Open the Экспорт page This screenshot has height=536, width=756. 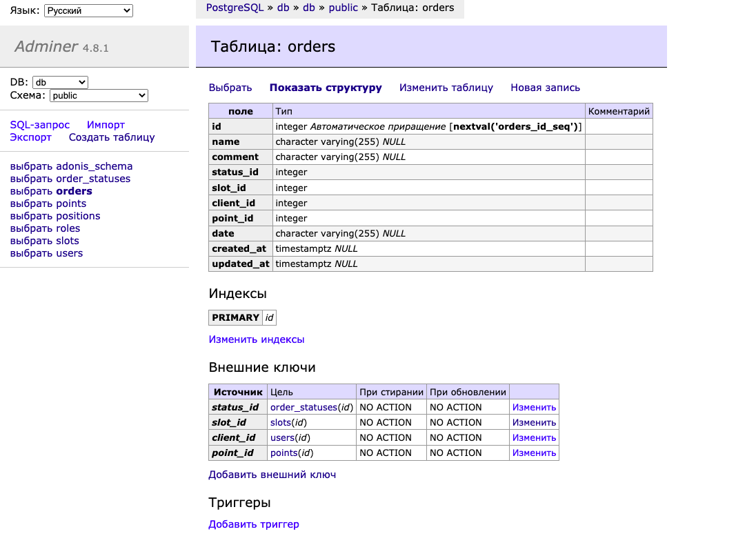coord(30,137)
